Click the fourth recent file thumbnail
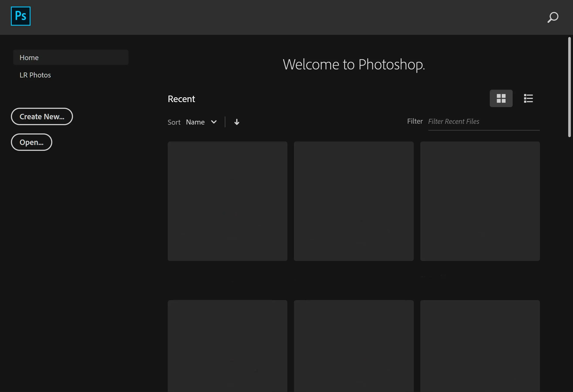This screenshot has height=392, width=573. pos(228,345)
